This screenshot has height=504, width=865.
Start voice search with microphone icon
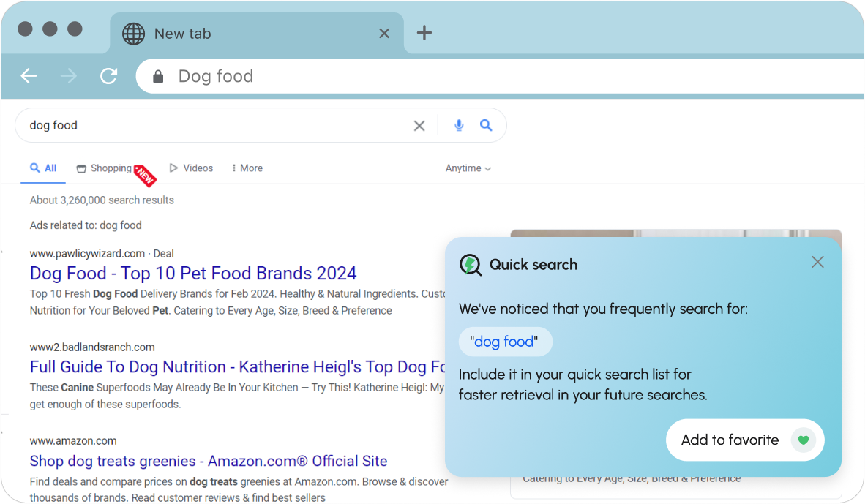click(x=458, y=126)
